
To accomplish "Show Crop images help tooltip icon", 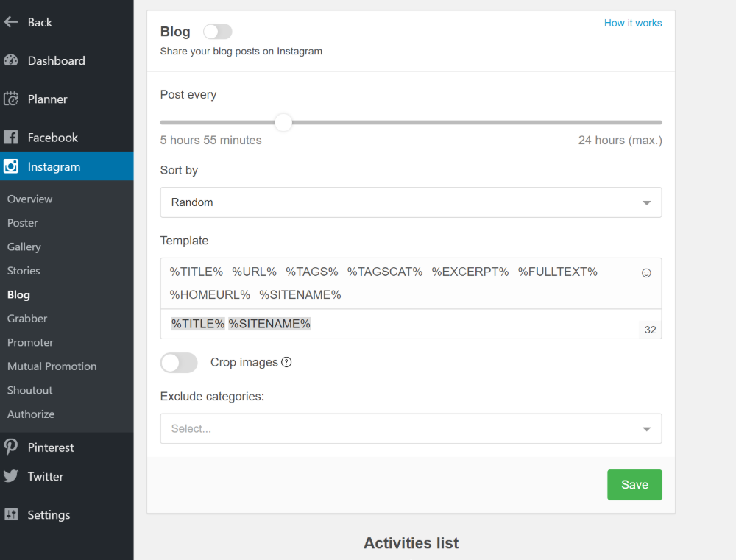I will (286, 362).
